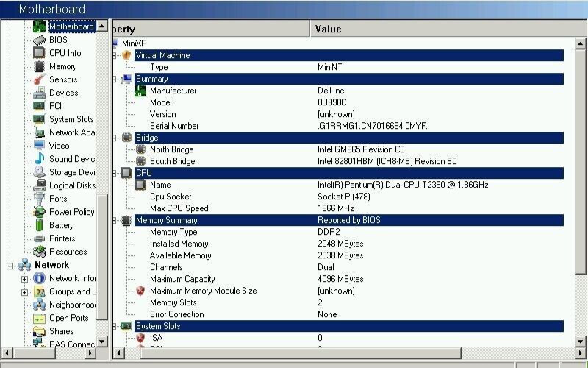The width and height of the screenshot is (588, 368).
Task: Open the Open Ports icon
Action: coord(39,319)
